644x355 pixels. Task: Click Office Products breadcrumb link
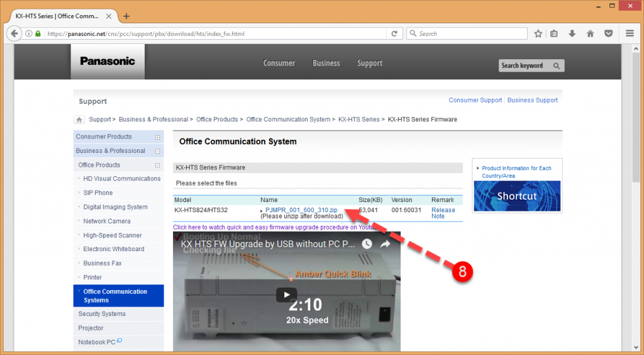click(217, 120)
